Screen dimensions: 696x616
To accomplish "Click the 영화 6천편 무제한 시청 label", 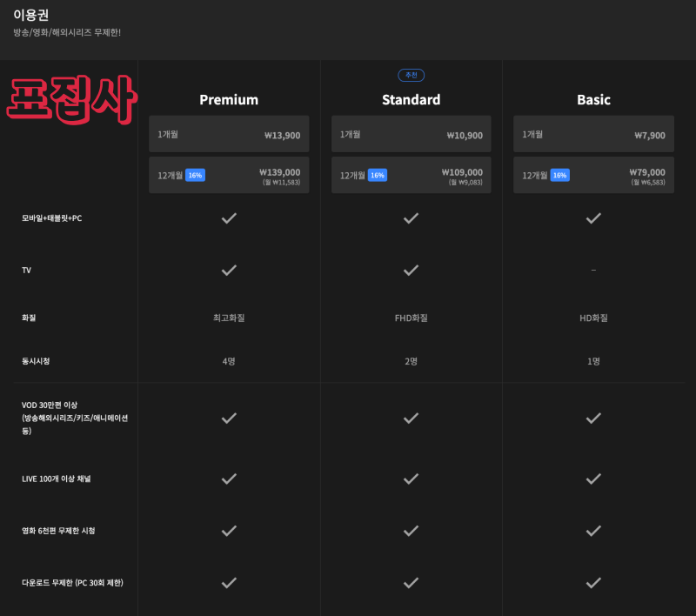I will pos(58,531).
